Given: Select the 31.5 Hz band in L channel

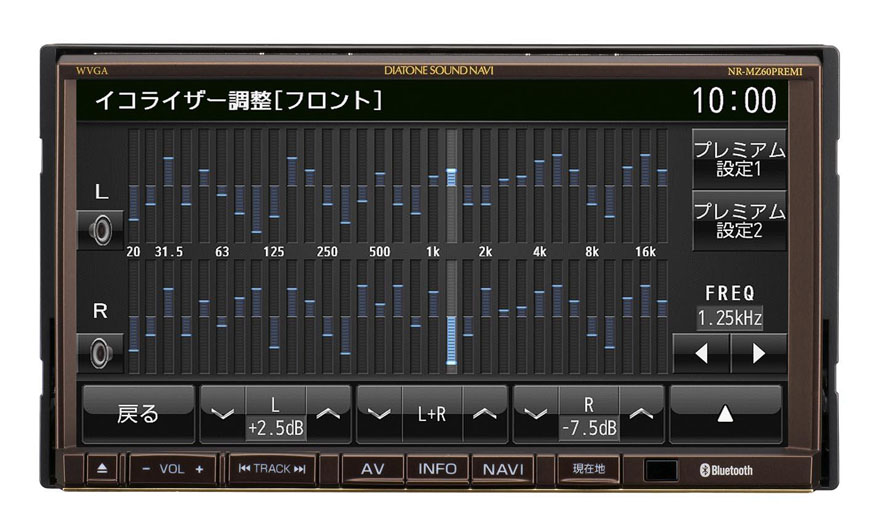Looking at the screenshot, I should pyautogui.click(x=168, y=186).
